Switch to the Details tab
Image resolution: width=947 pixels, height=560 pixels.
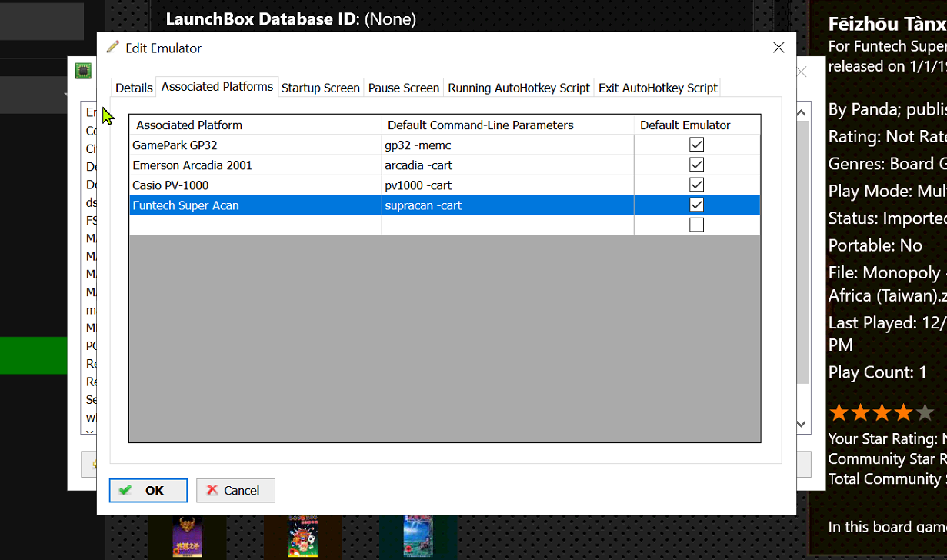click(x=134, y=88)
